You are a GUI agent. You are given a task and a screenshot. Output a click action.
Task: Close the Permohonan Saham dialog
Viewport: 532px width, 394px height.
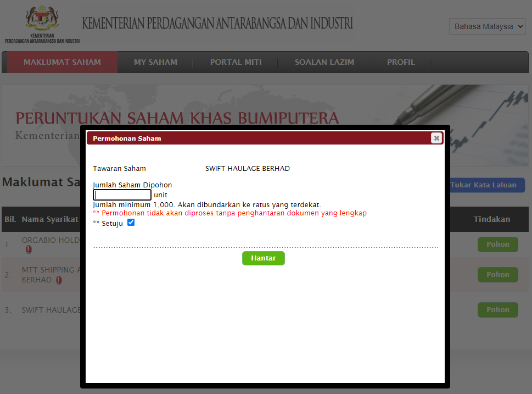click(436, 138)
